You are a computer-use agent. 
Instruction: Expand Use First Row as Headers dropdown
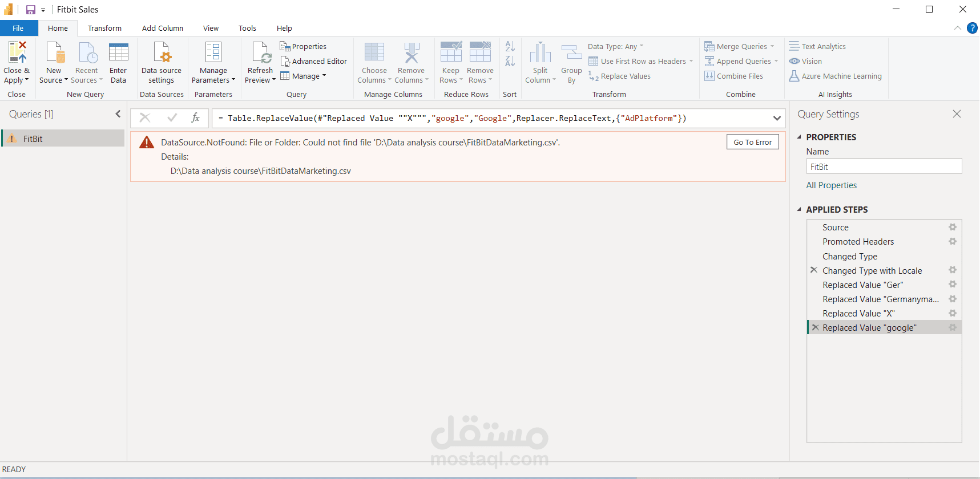coord(691,61)
